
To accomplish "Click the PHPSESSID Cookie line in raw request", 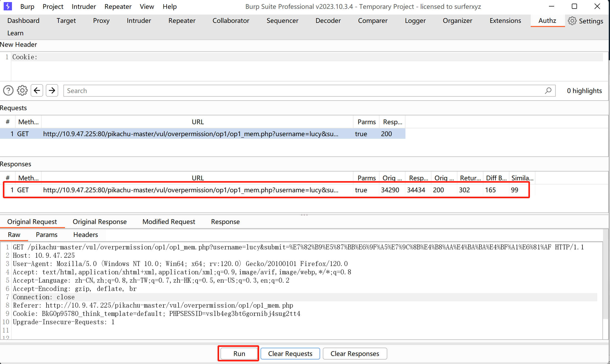I will point(157,314).
